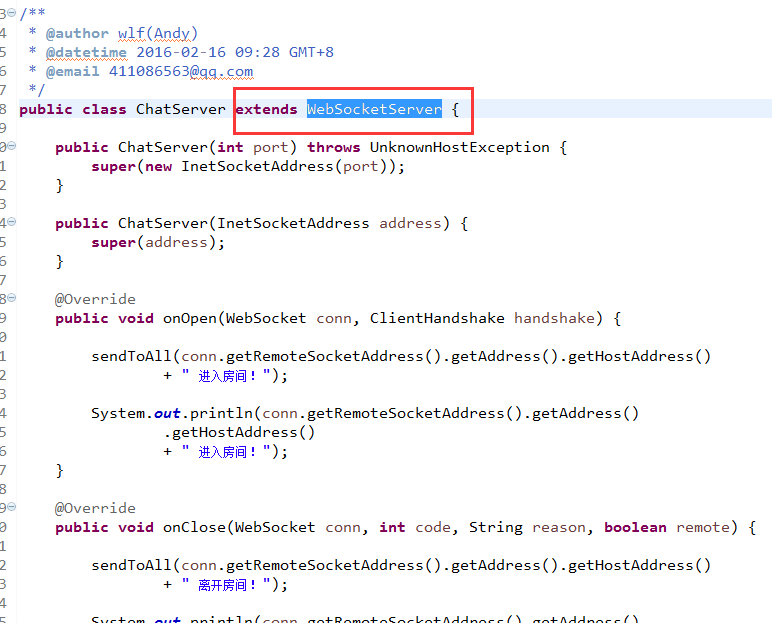Click ClientHandshake parameter type
This screenshot has width=772, height=623.
coord(437,318)
